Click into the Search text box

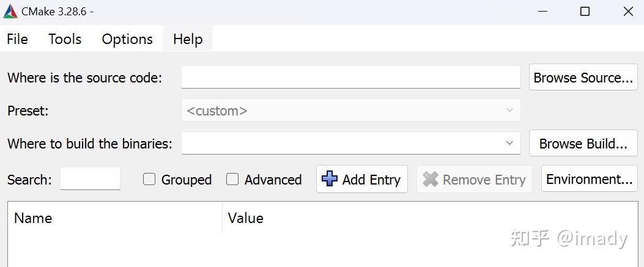91,179
